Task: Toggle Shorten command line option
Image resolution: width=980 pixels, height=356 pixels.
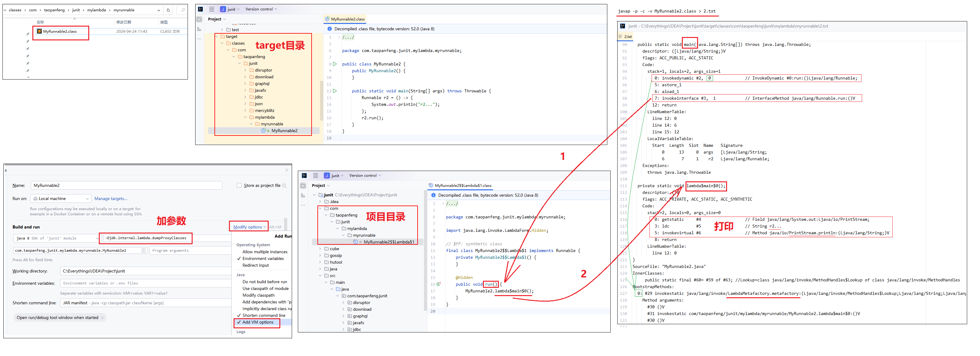Action: click(x=263, y=316)
